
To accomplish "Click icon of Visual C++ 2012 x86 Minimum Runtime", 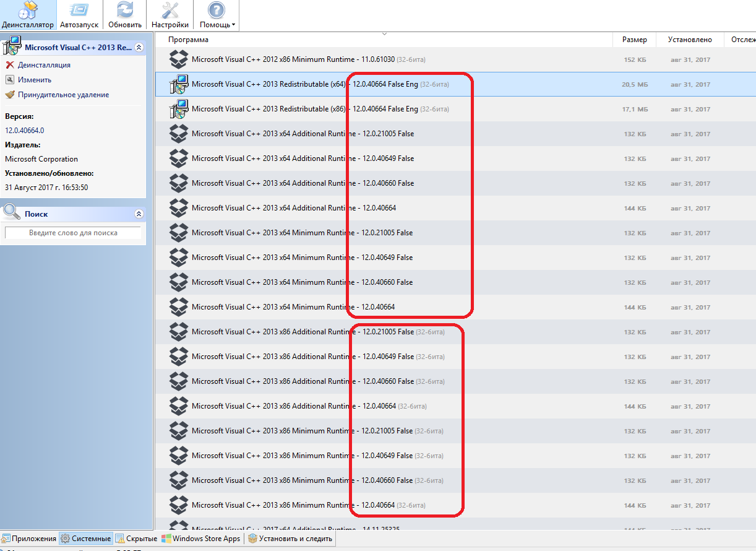I will pyautogui.click(x=179, y=59).
